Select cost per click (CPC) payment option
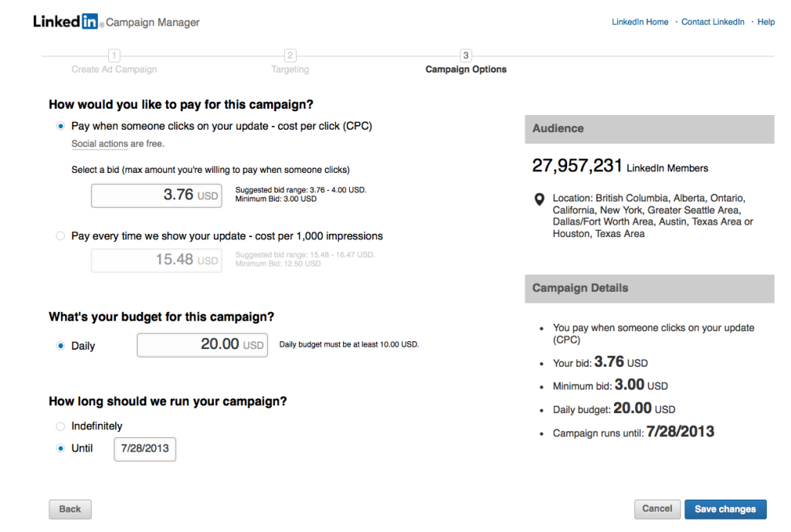The image size is (791, 532). [x=60, y=126]
